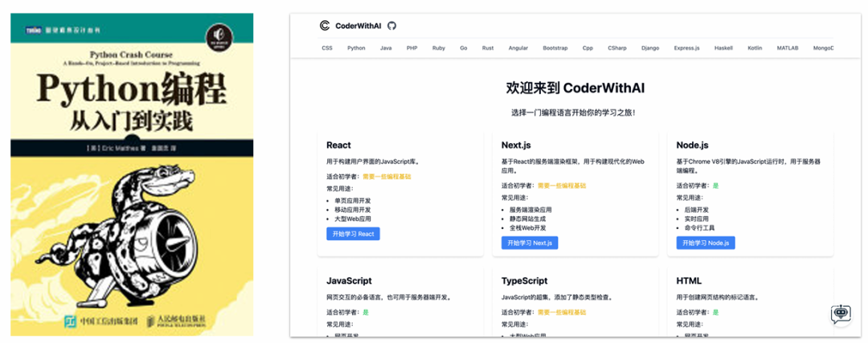The width and height of the screenshot is (868, 343).
Task: Select the Kotlin nav item
Action: pyautogui.click(x=755, y=48)
